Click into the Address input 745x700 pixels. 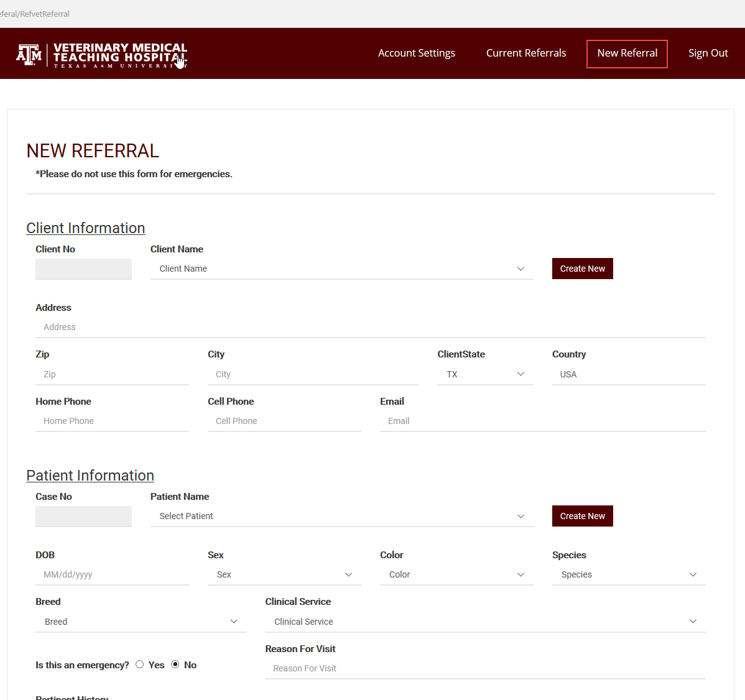click(371, 327)
